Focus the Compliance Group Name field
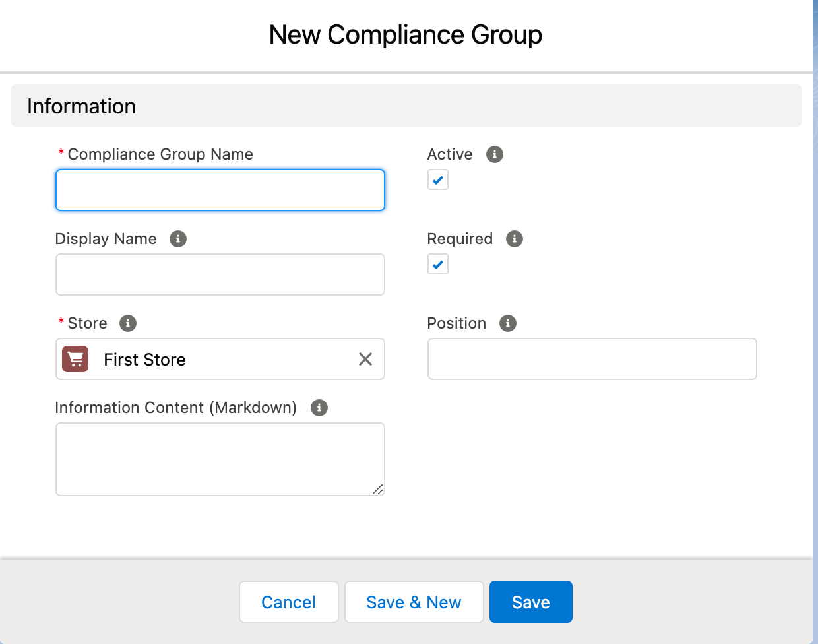The image size is (818, 644). point(220,190)
